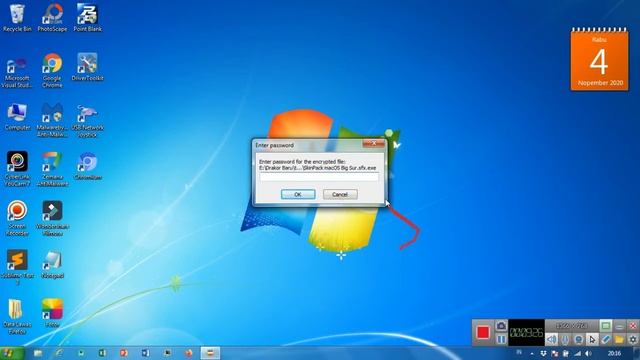Open the Word taskbar icon
This screenshot has height=360, width=640.
click(x=145, y=353)
